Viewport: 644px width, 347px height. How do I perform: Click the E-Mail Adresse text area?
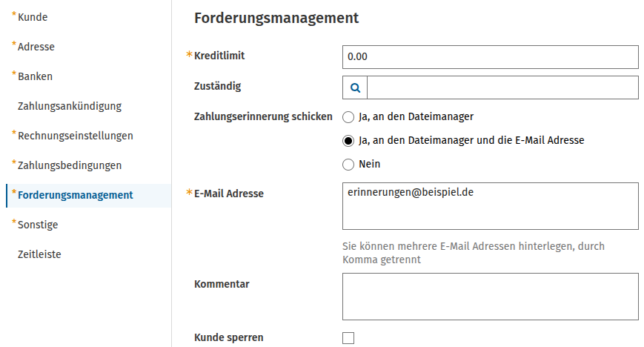tap(491, 206)
